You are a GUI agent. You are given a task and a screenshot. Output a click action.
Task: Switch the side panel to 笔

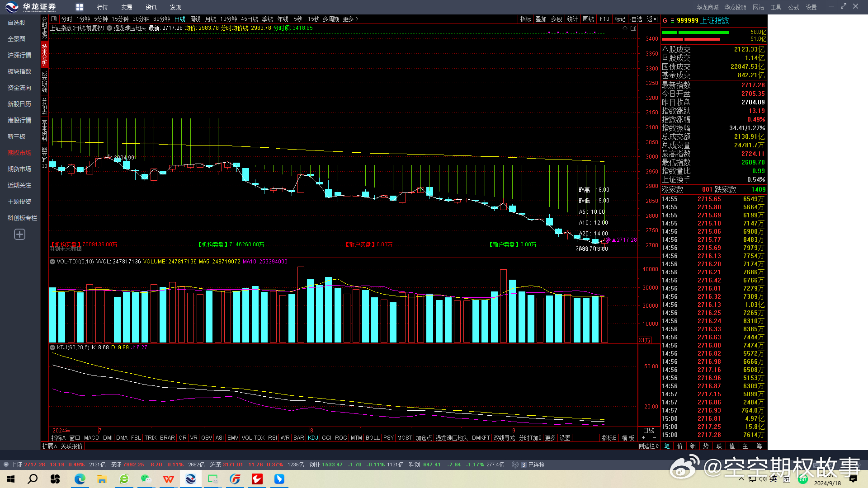(x=667, y=446)
